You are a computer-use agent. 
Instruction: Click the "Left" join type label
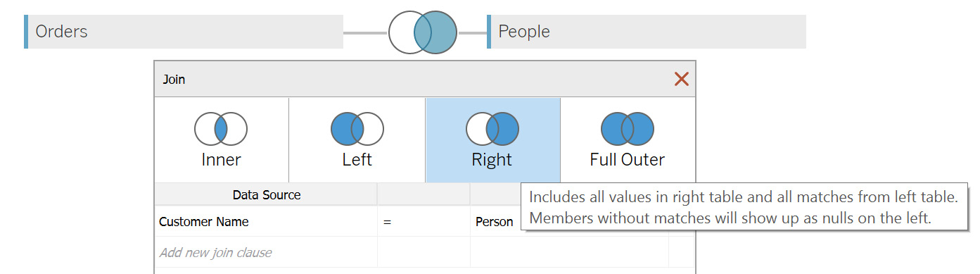(x=357, y=160)
